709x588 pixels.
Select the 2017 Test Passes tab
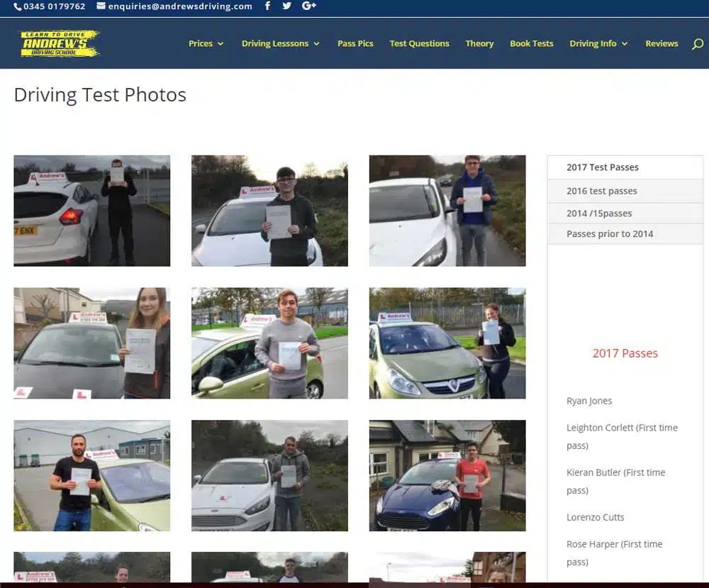603,167
